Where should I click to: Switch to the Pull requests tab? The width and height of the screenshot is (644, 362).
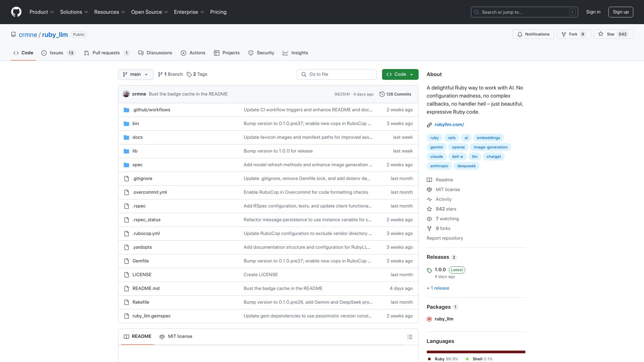tap(107, 53)
